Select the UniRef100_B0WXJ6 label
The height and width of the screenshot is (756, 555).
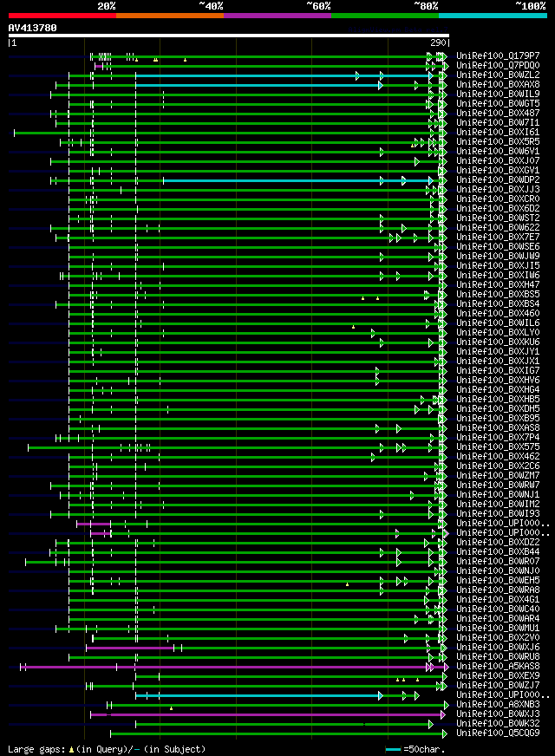(498, 647)
